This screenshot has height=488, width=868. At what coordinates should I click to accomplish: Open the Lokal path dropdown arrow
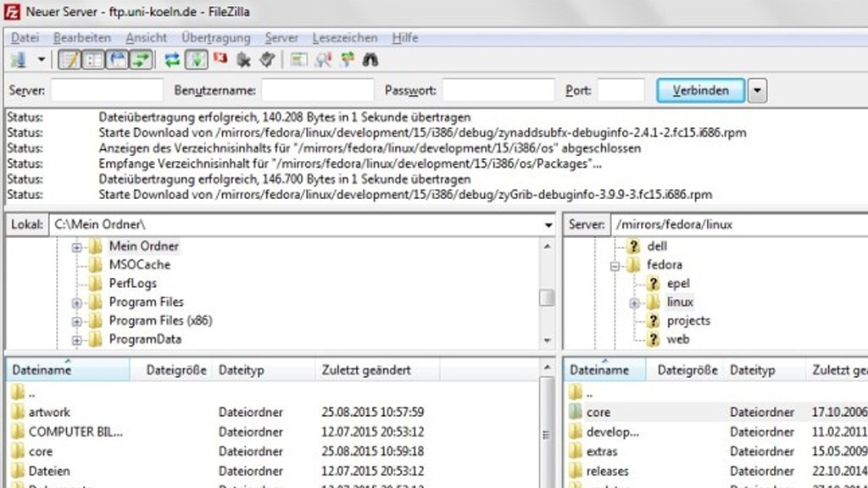pyautogui.click(x=548, y=225)
